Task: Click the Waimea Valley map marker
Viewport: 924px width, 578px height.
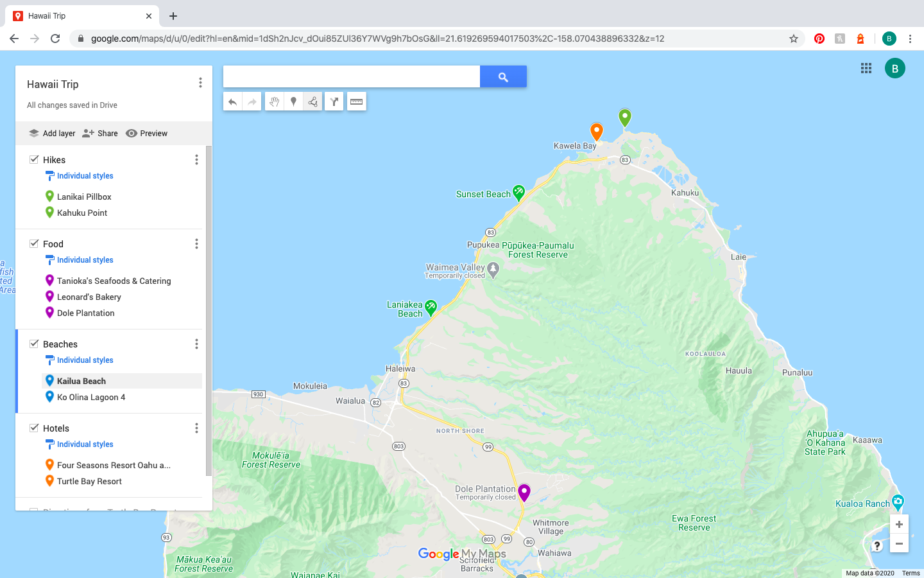Action: (x=493, y=270)
